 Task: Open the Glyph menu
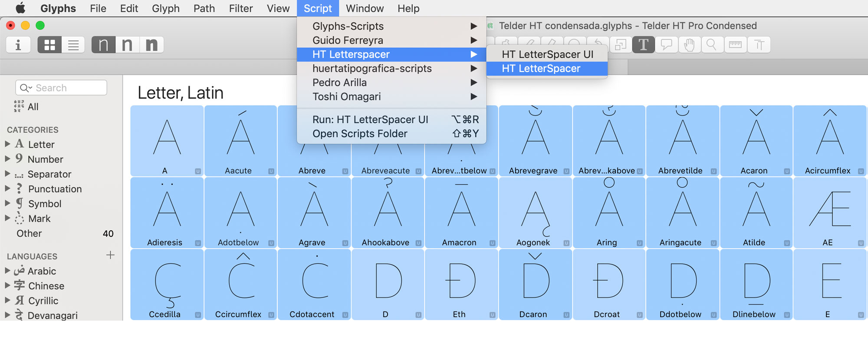coord(166,8)
